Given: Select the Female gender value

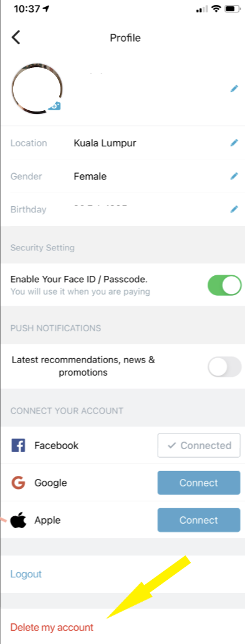Looking at the screenshot, I should point(90,177).
